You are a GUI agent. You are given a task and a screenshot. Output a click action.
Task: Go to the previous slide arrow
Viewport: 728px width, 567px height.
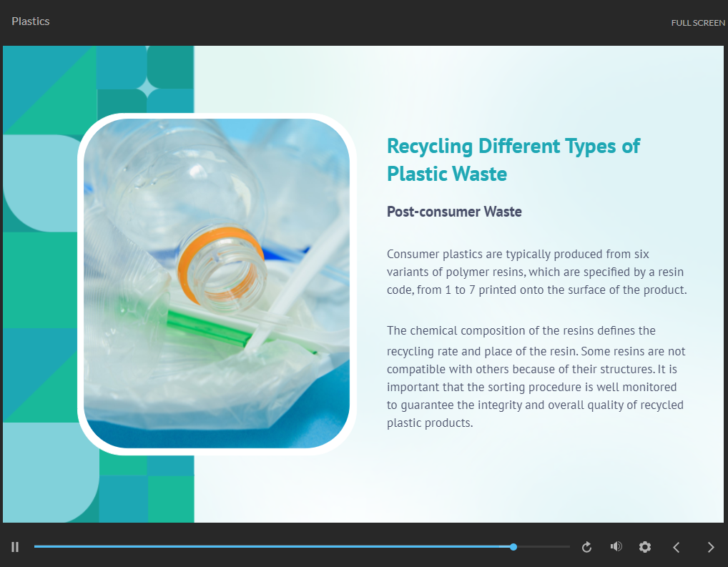coord(677,547)
